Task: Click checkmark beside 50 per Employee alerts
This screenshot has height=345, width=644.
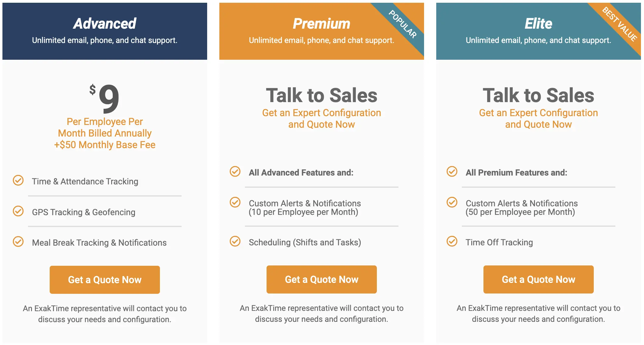Action: click(452, 202)
